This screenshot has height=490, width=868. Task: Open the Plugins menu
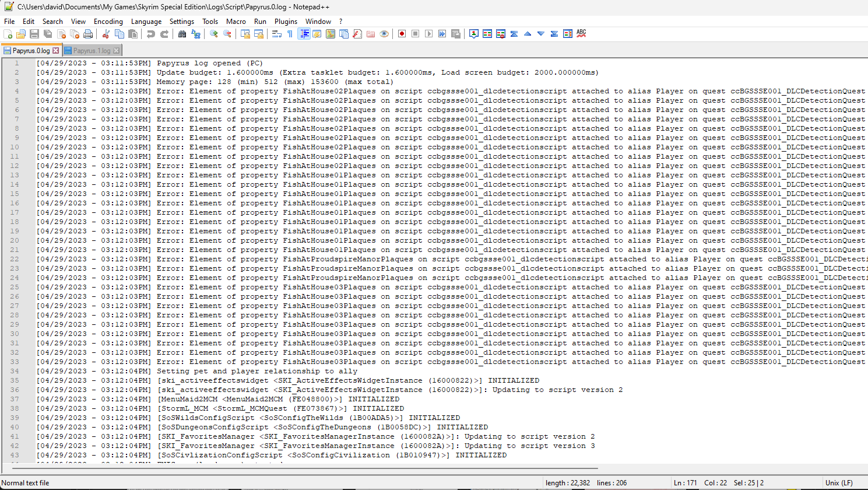point(286,22)
